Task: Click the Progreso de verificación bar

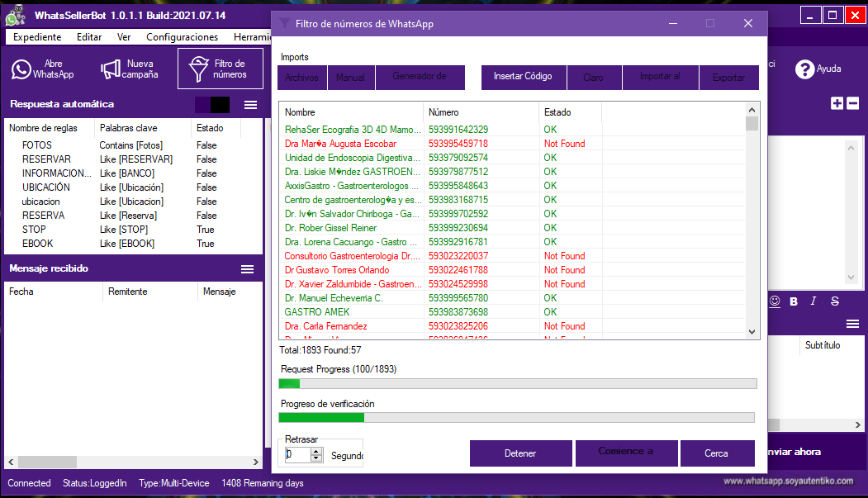Action: click(x=516, y=418)
